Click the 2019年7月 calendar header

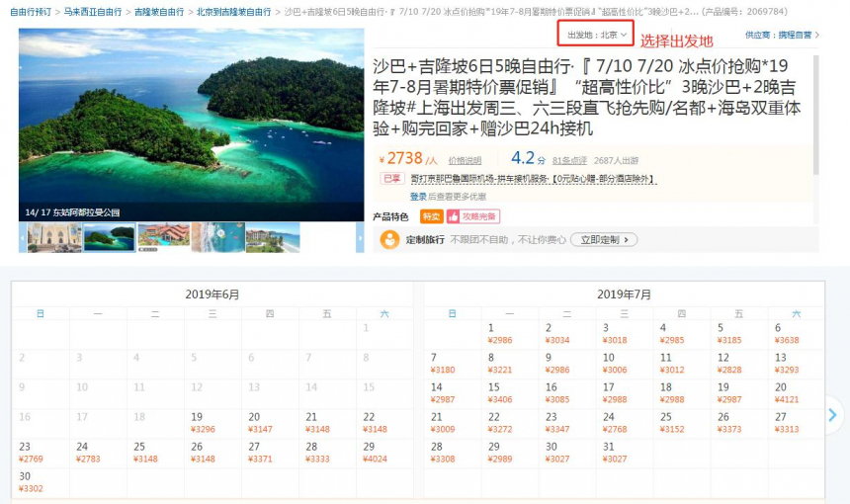pos(624,294)
